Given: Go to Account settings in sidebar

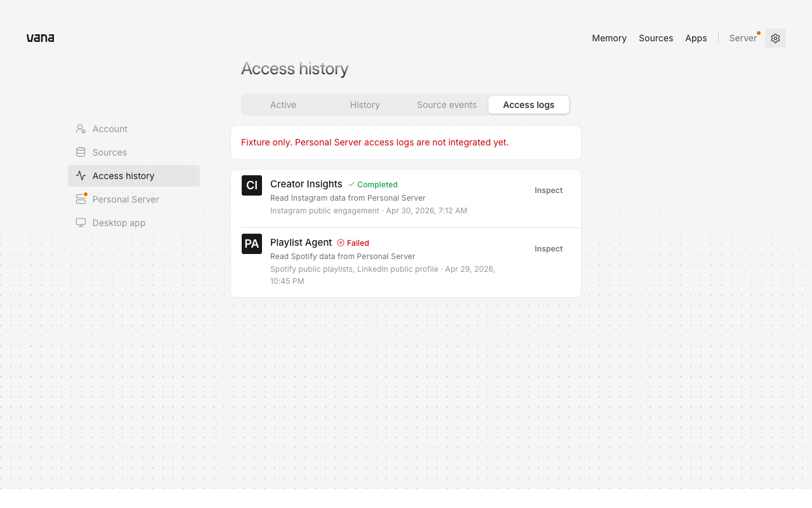Looking at the screenshot, I should pos(134,129).
